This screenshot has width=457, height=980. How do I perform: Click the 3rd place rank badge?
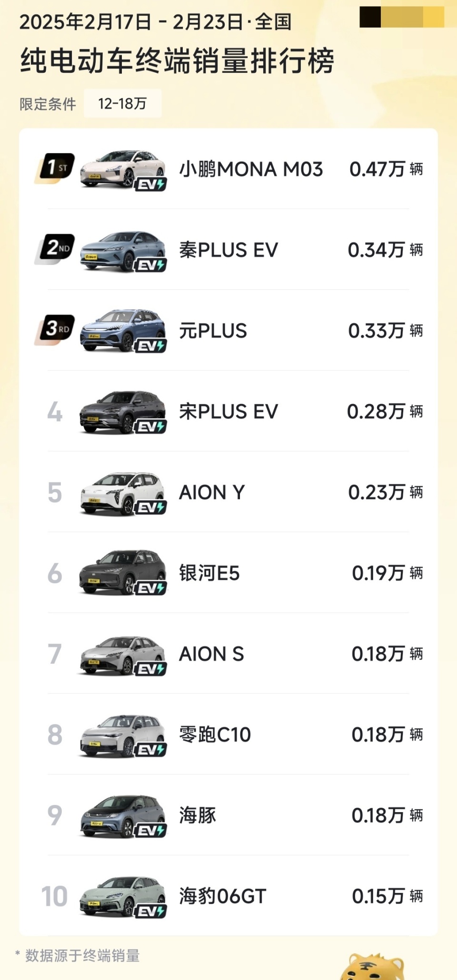[55, 329]
